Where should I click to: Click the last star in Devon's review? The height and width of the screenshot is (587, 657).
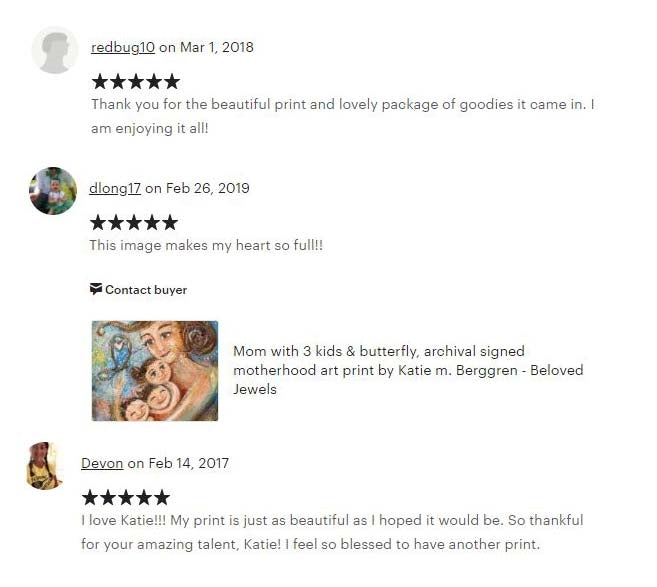coord(162,498)
